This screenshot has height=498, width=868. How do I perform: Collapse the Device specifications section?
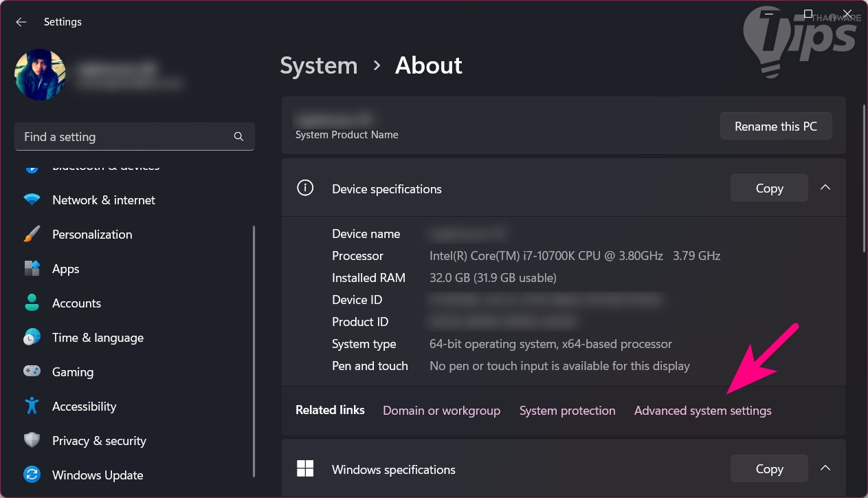[x=825, y=188]
